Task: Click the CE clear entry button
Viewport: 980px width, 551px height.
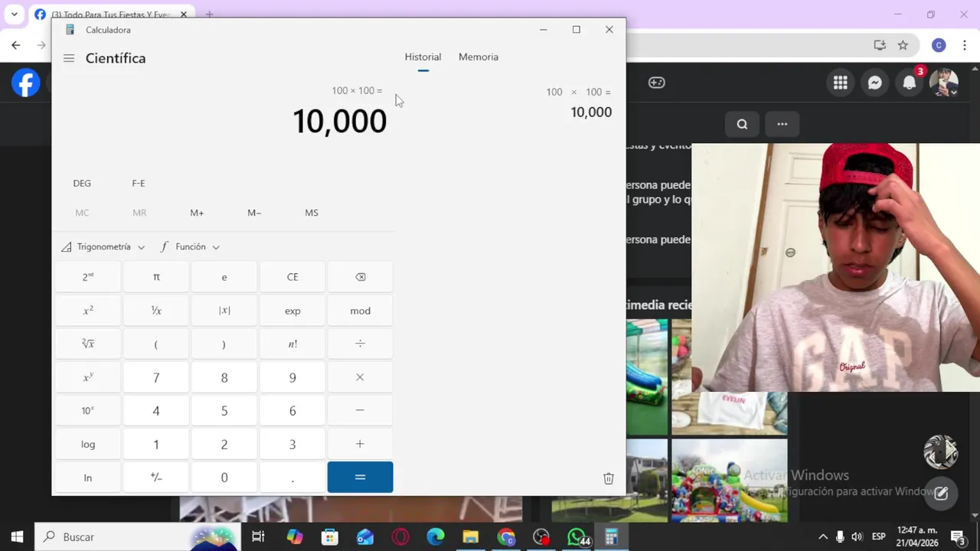Action: (x=292, y=277)
